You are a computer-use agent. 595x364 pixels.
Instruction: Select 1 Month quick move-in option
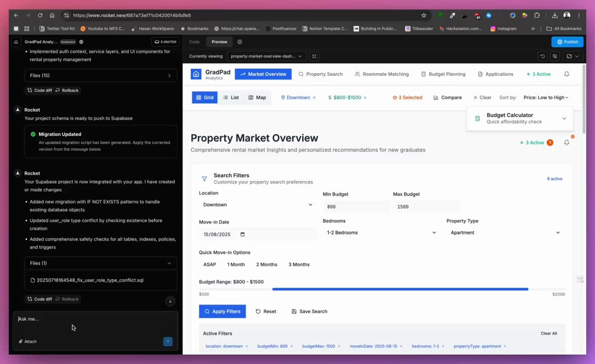236,265
